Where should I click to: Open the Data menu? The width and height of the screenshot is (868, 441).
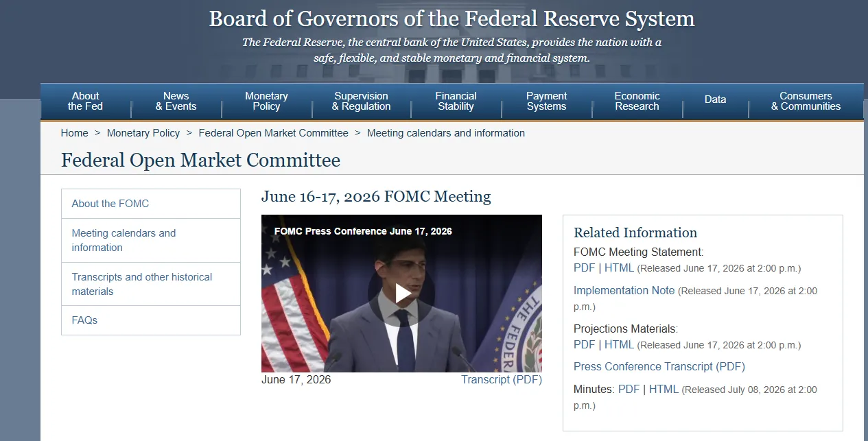pos(715,100)
